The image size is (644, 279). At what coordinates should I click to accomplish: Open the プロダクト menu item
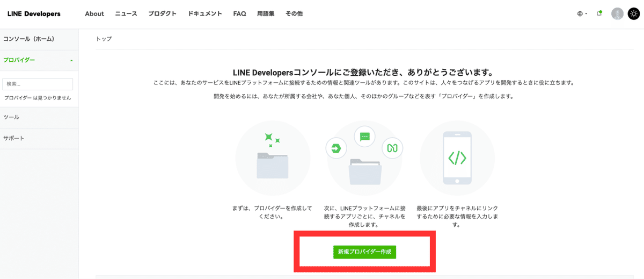click(x=163, y=14)
